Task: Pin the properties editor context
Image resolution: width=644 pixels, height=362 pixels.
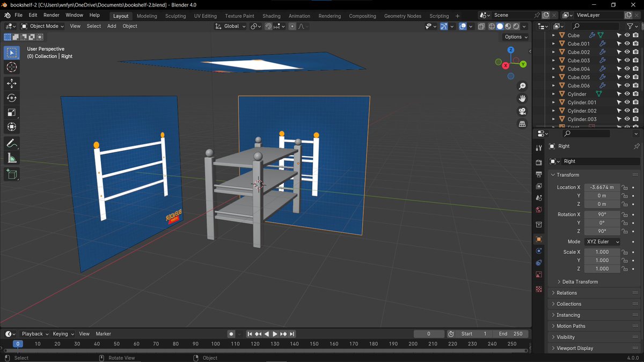Action: pyautogui.click(x=636, y=146)
